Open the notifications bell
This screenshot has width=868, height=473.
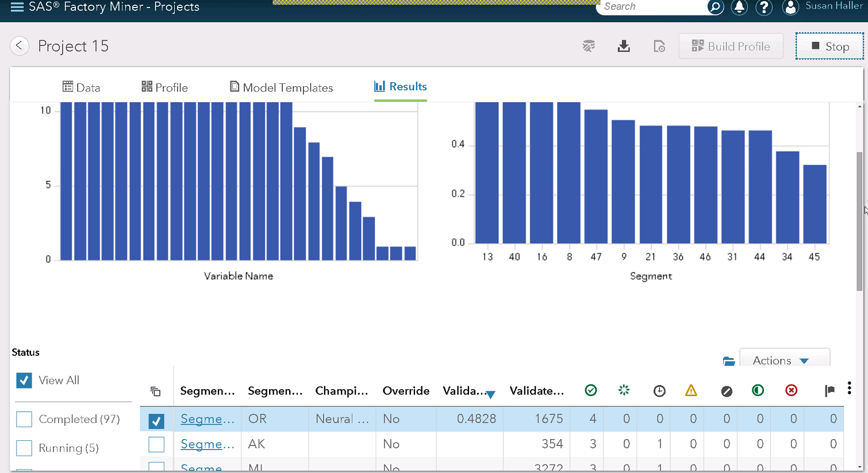(739, 7)
